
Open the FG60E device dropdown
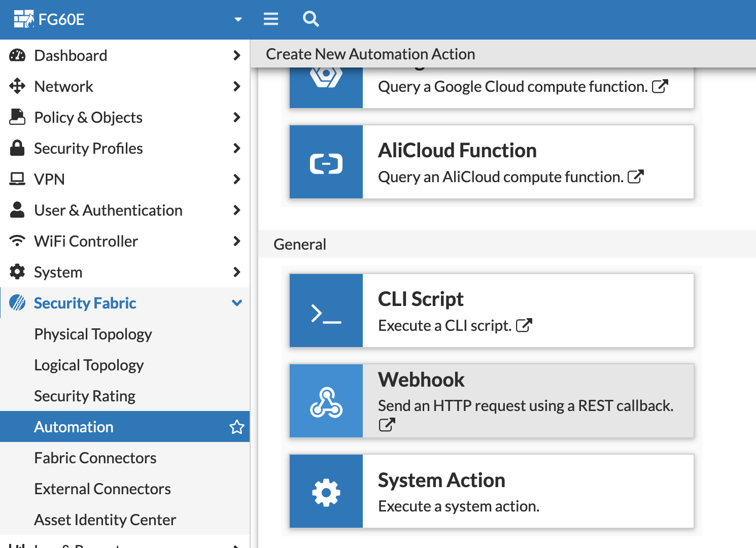tap(237, 19)
